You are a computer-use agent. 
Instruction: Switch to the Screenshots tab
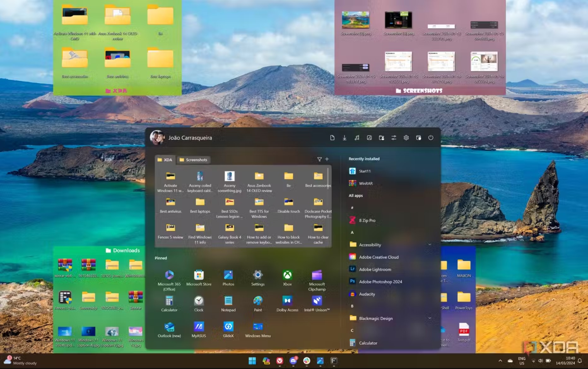(x=194, y=160)
